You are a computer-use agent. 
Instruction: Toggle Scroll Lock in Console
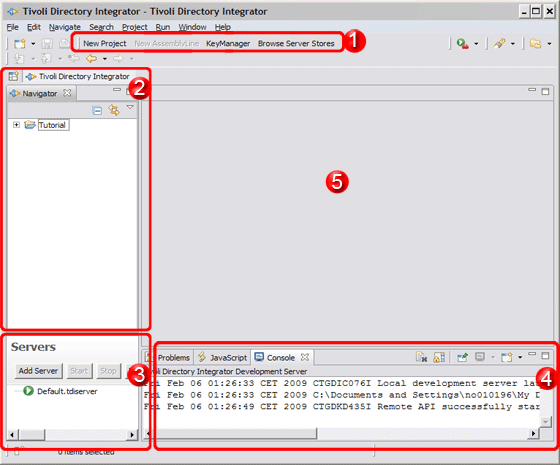(x=439, y=357)
